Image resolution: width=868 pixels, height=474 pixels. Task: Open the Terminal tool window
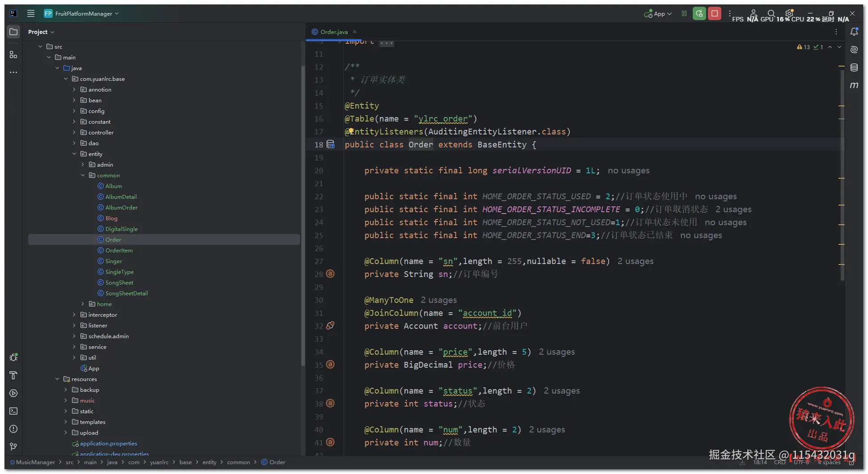[13, 411]
